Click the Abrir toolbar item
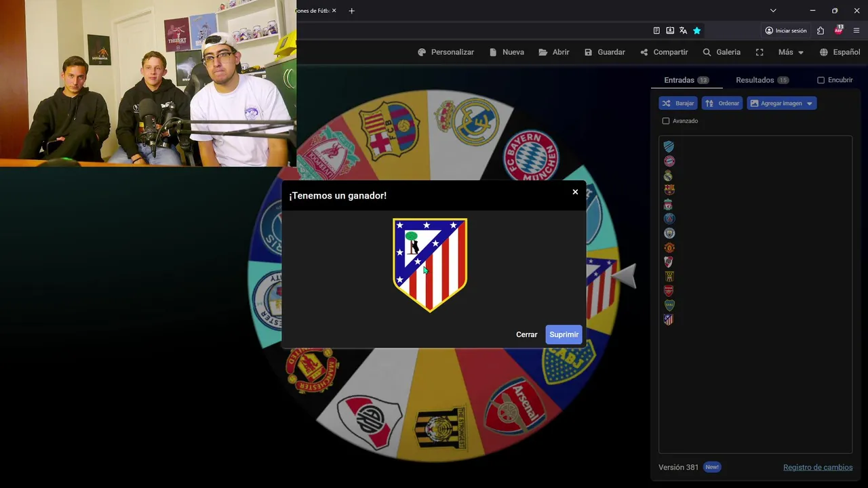The image size is (868, 488). pos(554,52)
